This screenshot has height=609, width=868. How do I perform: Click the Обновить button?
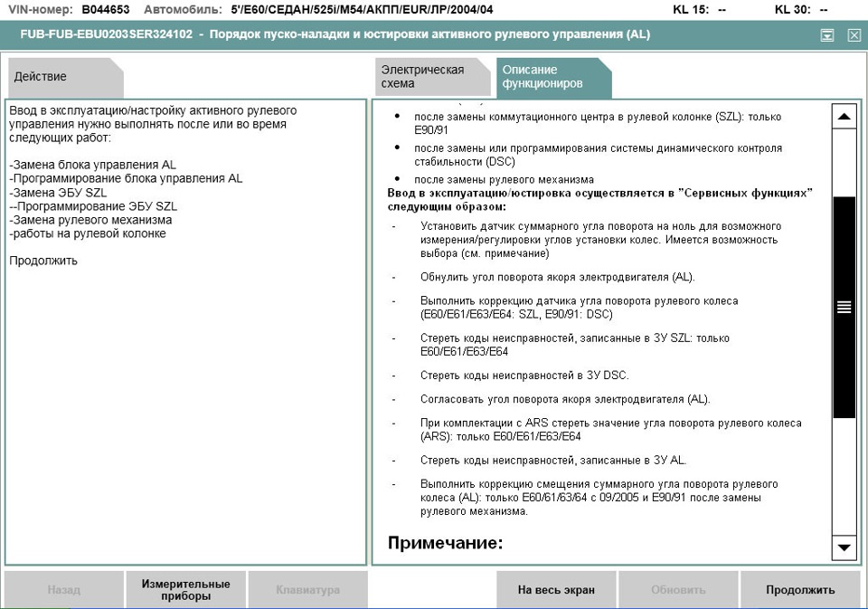pos(678,590)
